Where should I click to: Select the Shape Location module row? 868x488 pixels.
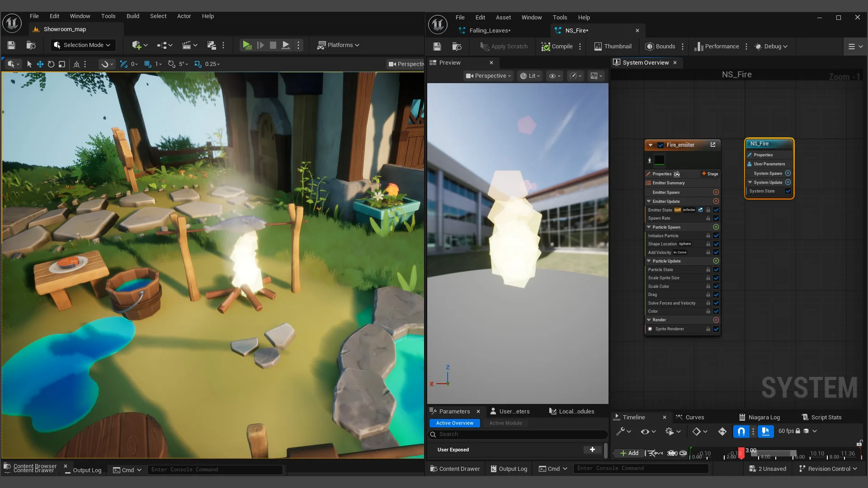[x=683, y=244]
